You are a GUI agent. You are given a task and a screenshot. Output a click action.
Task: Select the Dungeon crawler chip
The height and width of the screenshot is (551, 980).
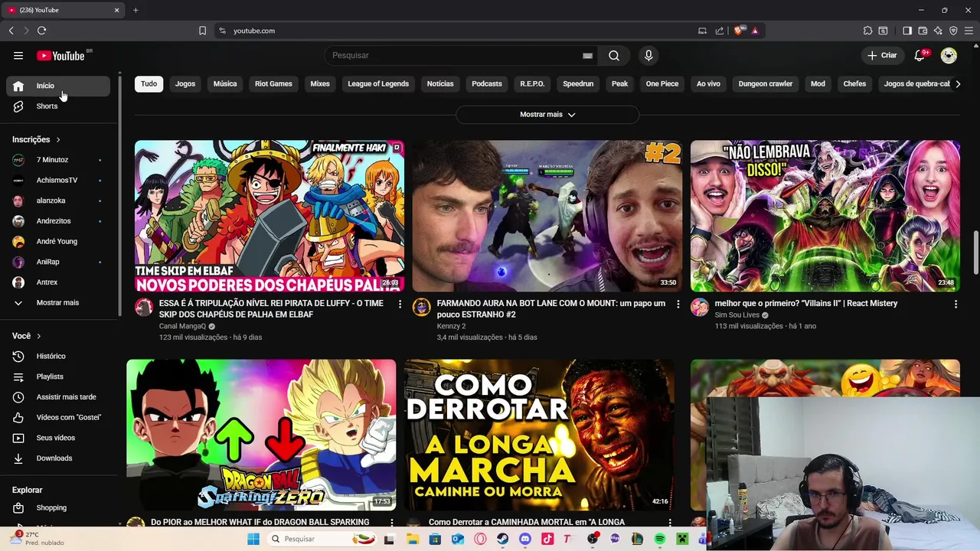766,84
